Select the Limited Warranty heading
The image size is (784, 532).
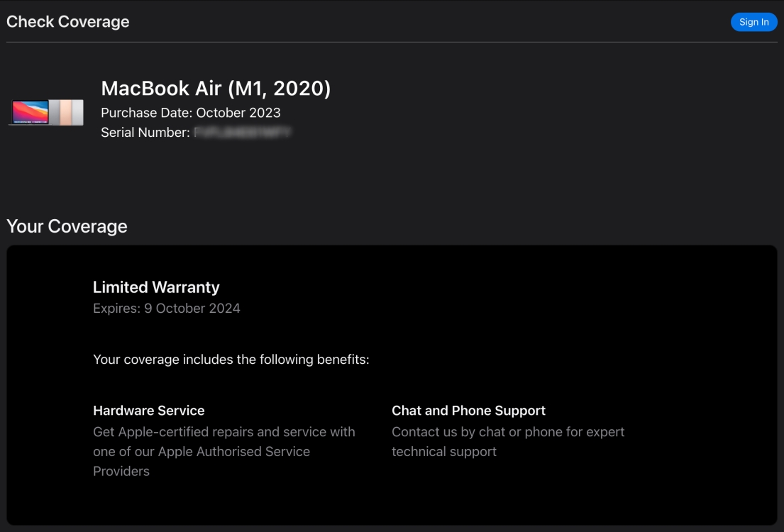[156, 287]
